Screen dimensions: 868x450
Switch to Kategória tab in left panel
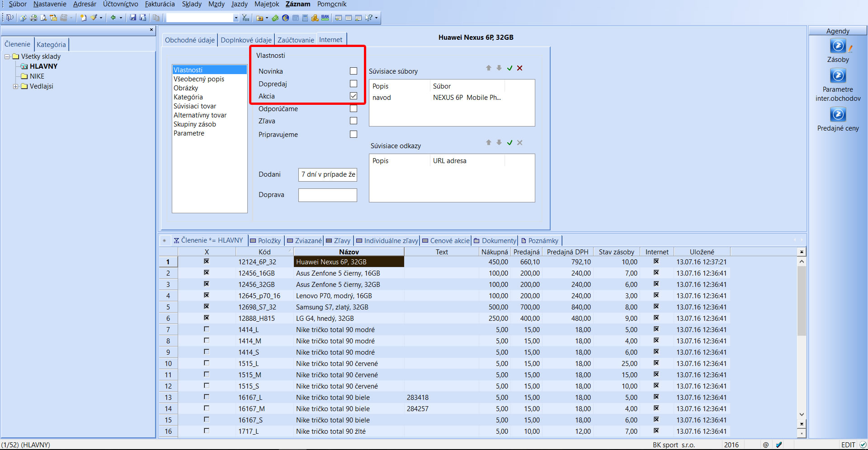(x=51, y=44)
